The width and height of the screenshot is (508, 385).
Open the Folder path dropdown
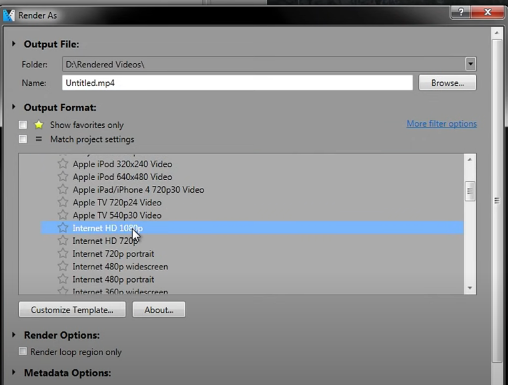pos(470,64)
